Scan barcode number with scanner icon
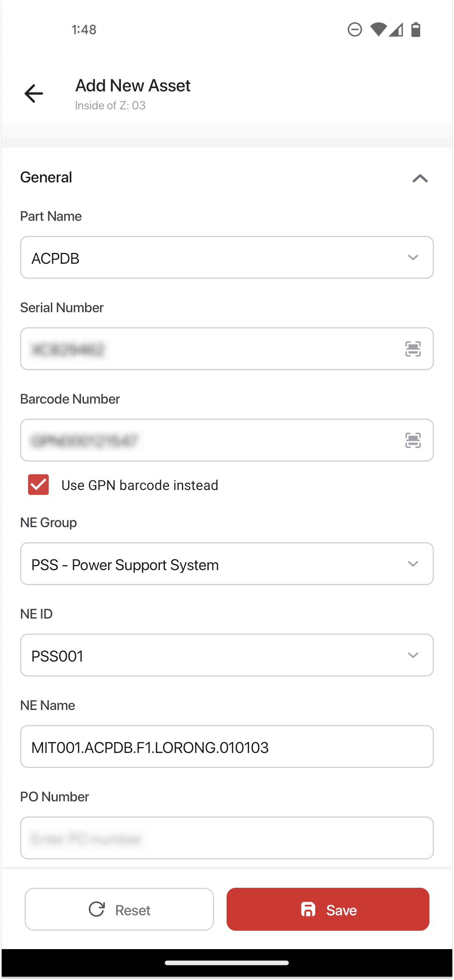Screen dimensions: 454x980 413,440
